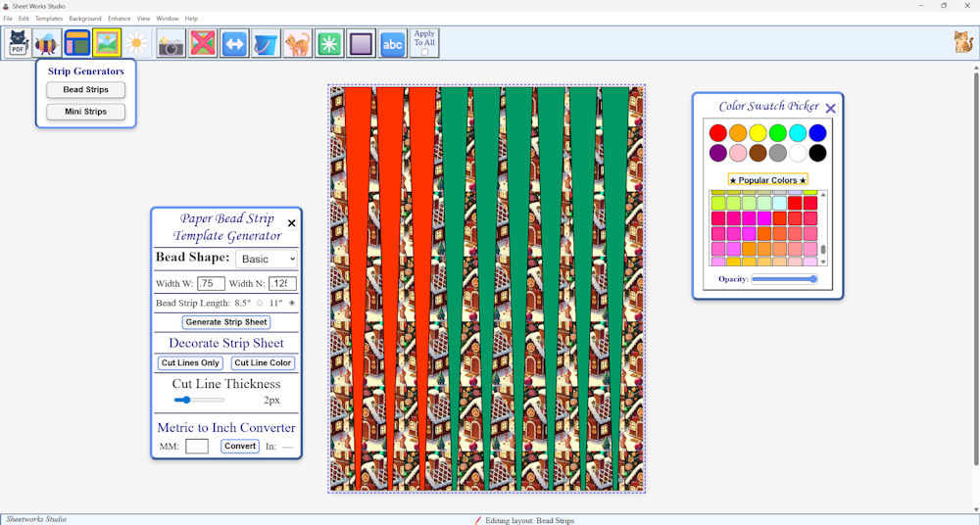Close the Paper Bead Strip Template Generator

(291, 223)
